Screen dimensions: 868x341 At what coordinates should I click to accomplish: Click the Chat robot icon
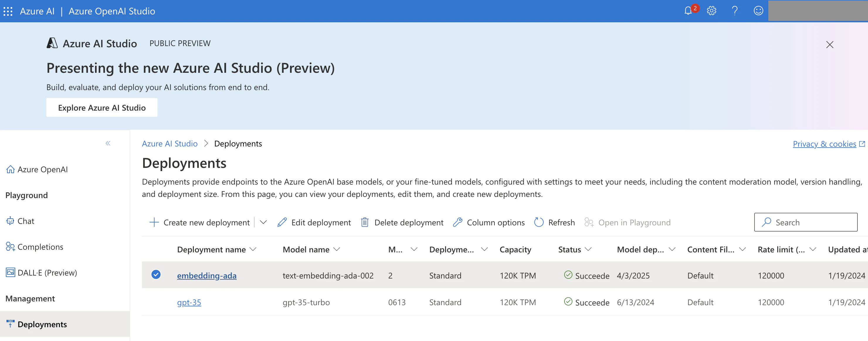(10, 221)
